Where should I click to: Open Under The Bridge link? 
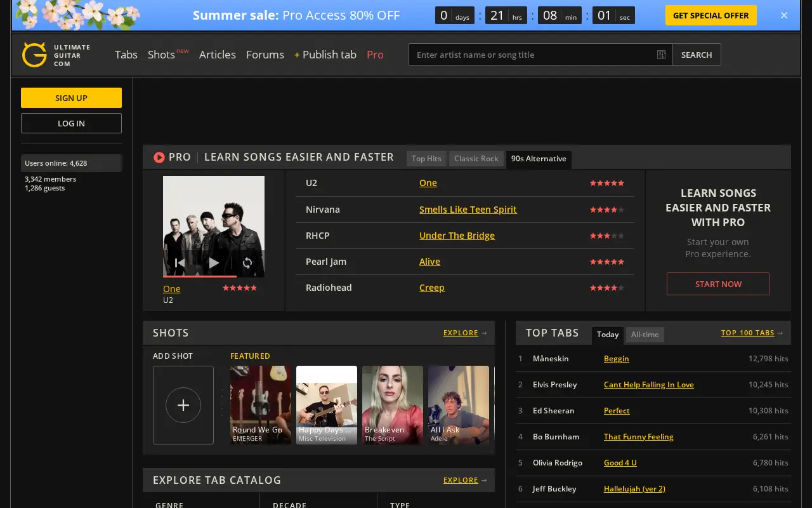coord(457,236)
